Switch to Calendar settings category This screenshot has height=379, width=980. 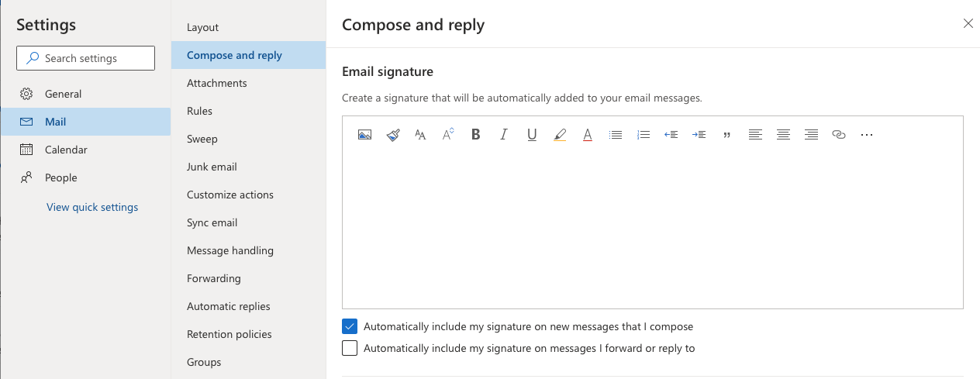pos(66,150)
